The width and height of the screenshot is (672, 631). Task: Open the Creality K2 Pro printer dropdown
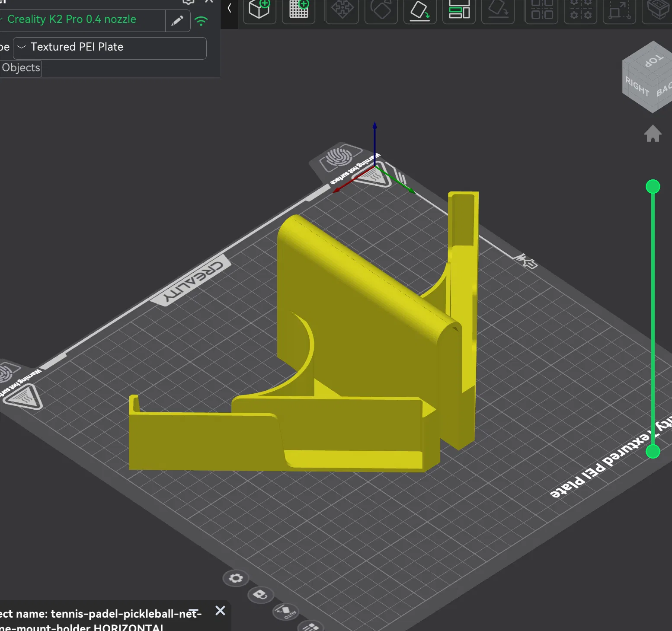pyautogui.click(x=82, y=19)
